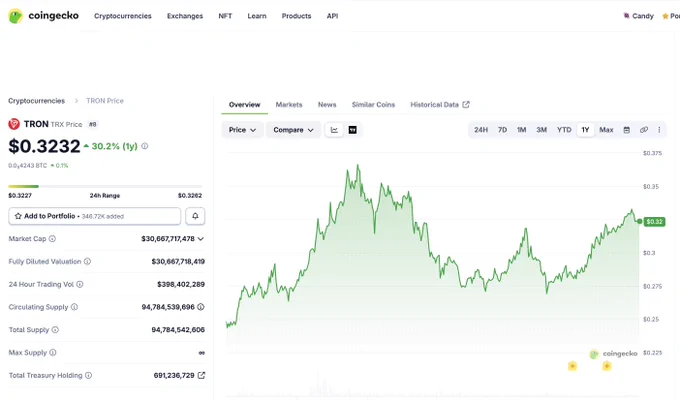Switch to the Similar Coins tab

373,104
